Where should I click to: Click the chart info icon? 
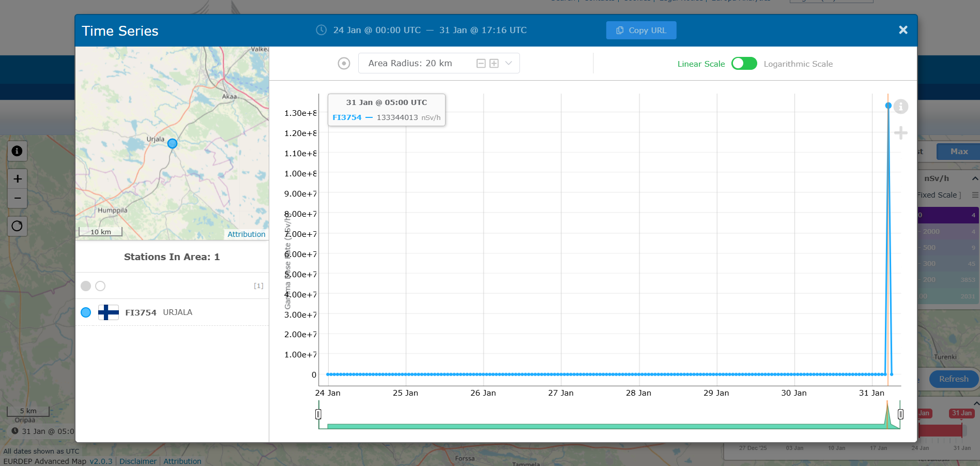pos(901,107)
